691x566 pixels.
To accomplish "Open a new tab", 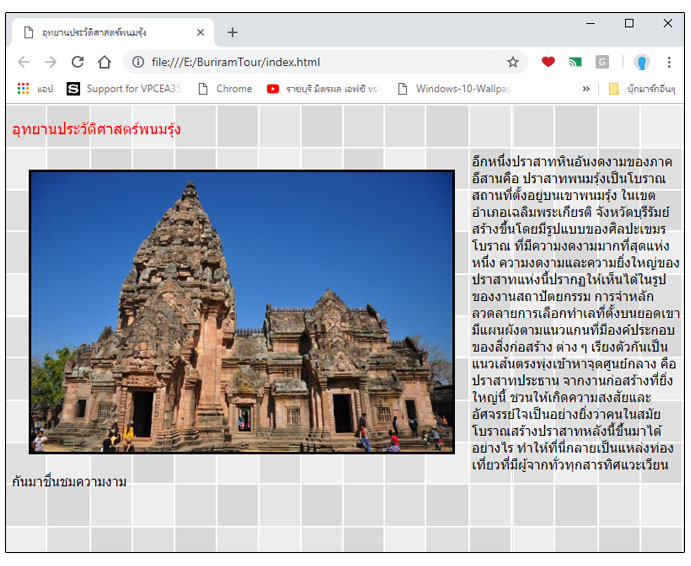I will click(x=232, y=32).
